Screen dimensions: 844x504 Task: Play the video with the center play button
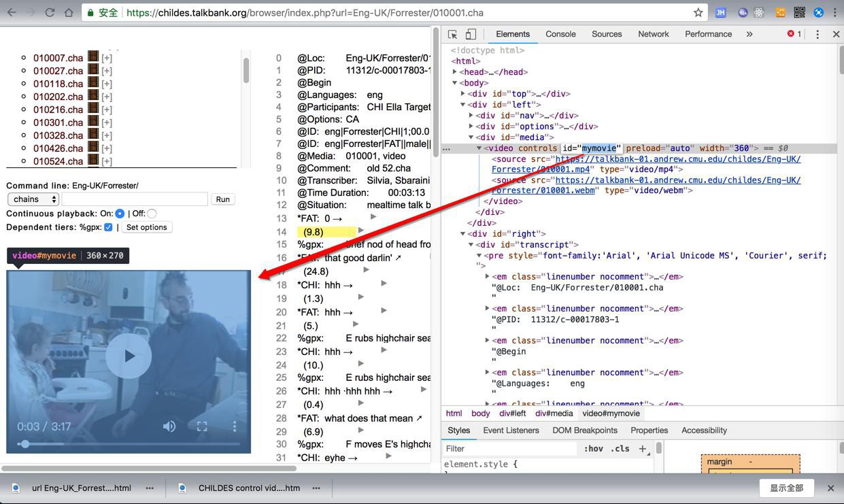point(129,356)
